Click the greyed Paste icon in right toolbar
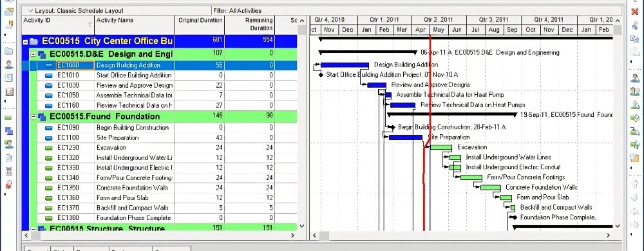Image resolution: width=644 pixels, height=251 pixels. click(x=634, y=52)
